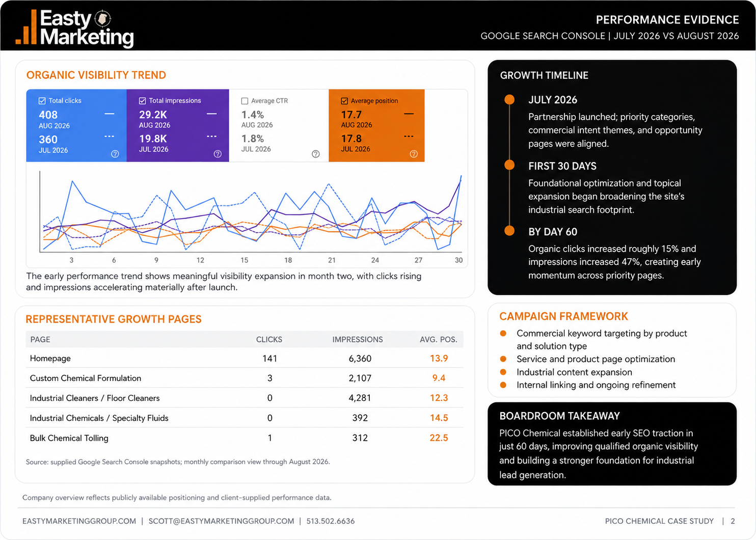Click the phone number 513.502.6636
Image resolution: width=756 pixels, height=540 pixels.
pos(331,521)
